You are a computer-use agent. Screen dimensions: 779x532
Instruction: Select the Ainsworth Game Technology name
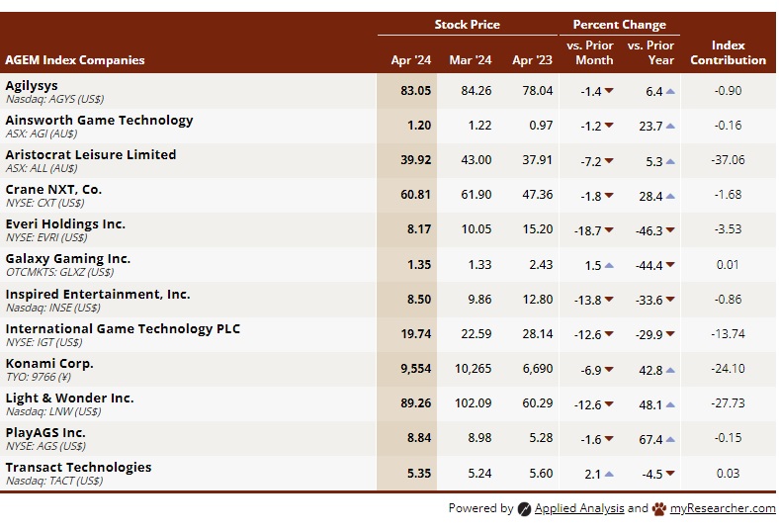tap(99, 121)
